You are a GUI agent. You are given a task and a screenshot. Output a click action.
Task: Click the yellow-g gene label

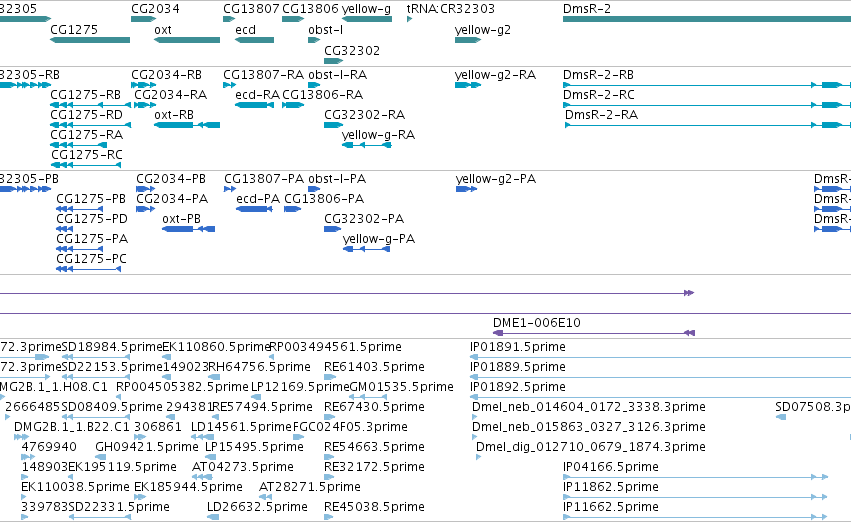[366, 9]
